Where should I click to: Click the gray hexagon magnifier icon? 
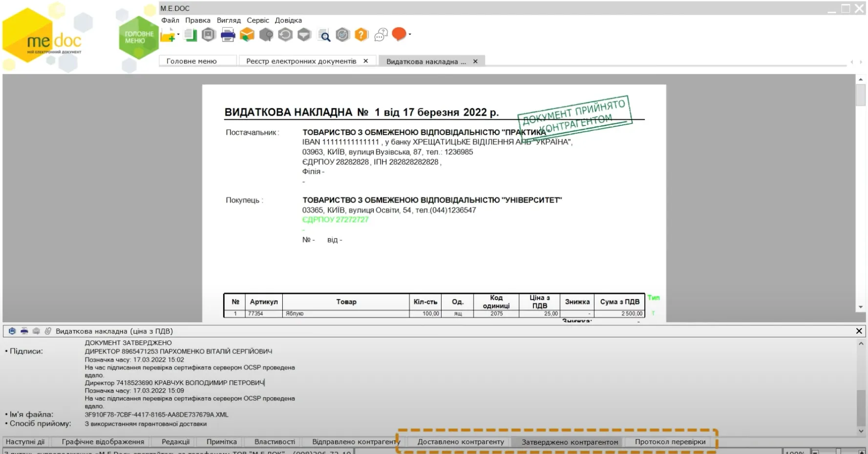266,35
